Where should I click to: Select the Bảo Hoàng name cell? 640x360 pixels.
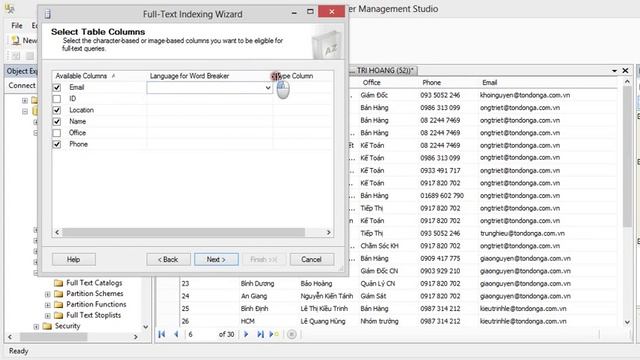pos(316,284)
